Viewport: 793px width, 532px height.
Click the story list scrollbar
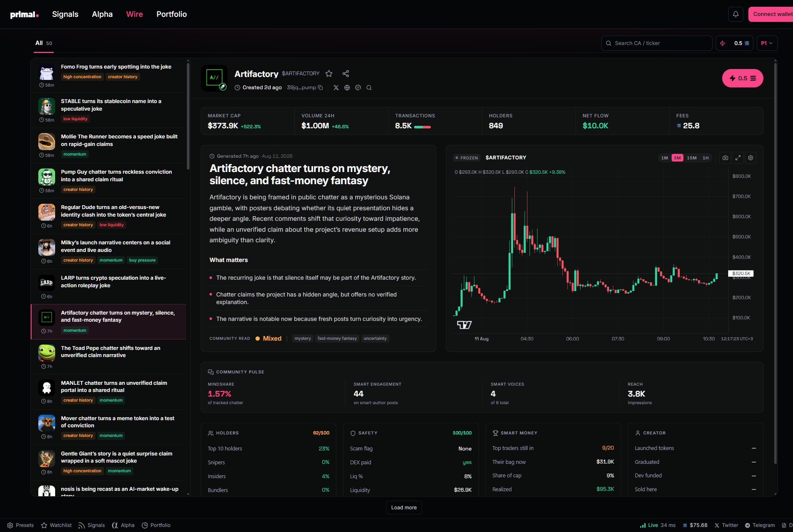[188, 116]
